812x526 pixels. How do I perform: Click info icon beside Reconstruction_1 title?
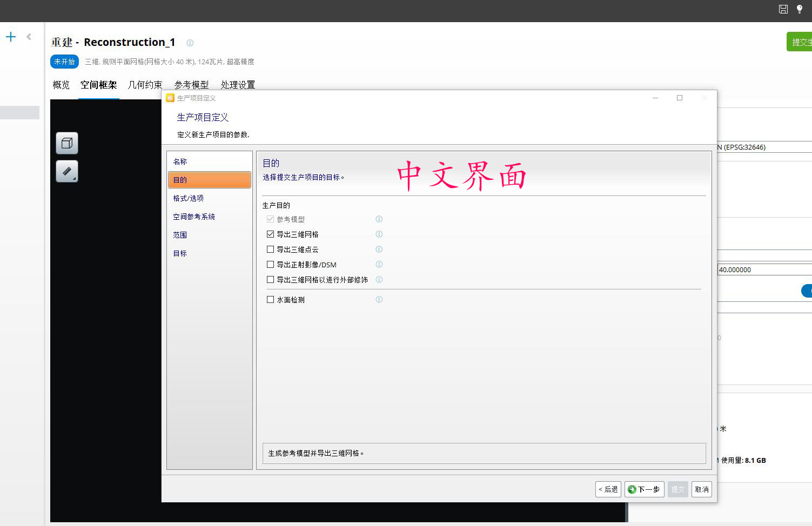pos(190,43)
